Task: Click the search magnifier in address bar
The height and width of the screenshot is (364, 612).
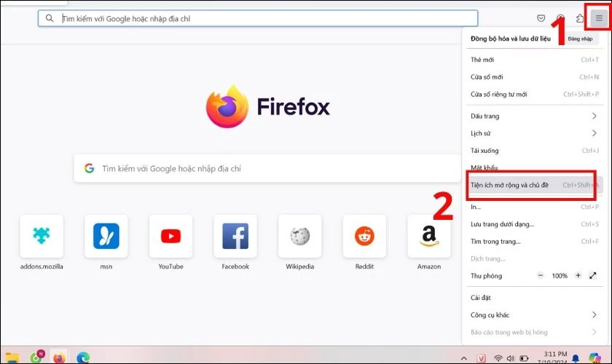Action: (x=50, y=18)
